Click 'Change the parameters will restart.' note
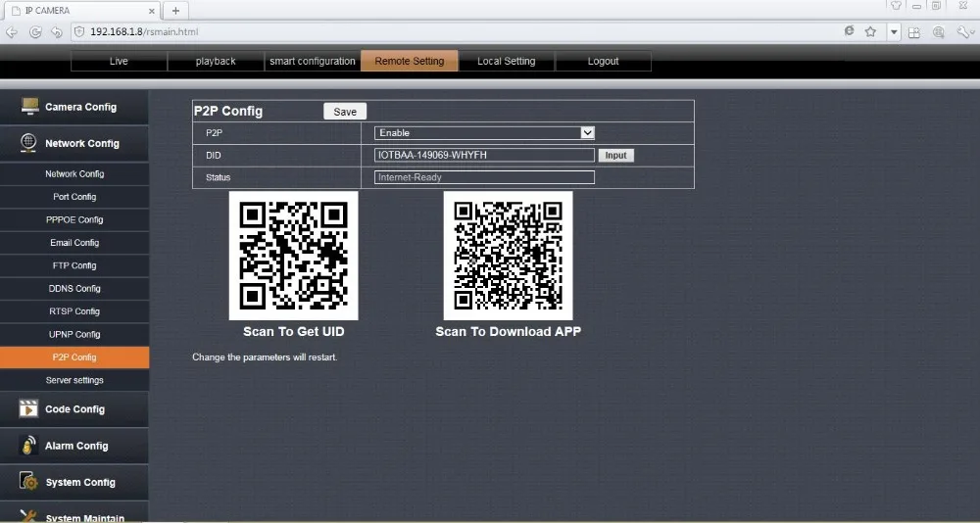980x523 pixels. coord(265,357)
